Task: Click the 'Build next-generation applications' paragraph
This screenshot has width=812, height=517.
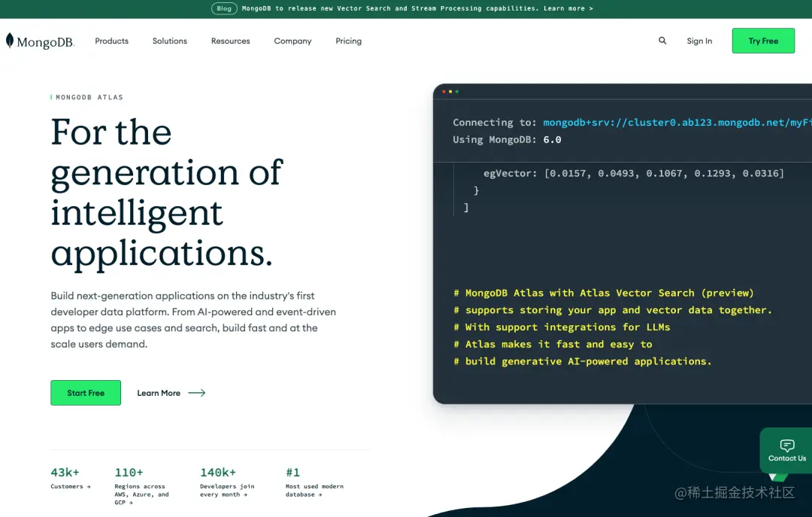Action: [x=193, y=319]
